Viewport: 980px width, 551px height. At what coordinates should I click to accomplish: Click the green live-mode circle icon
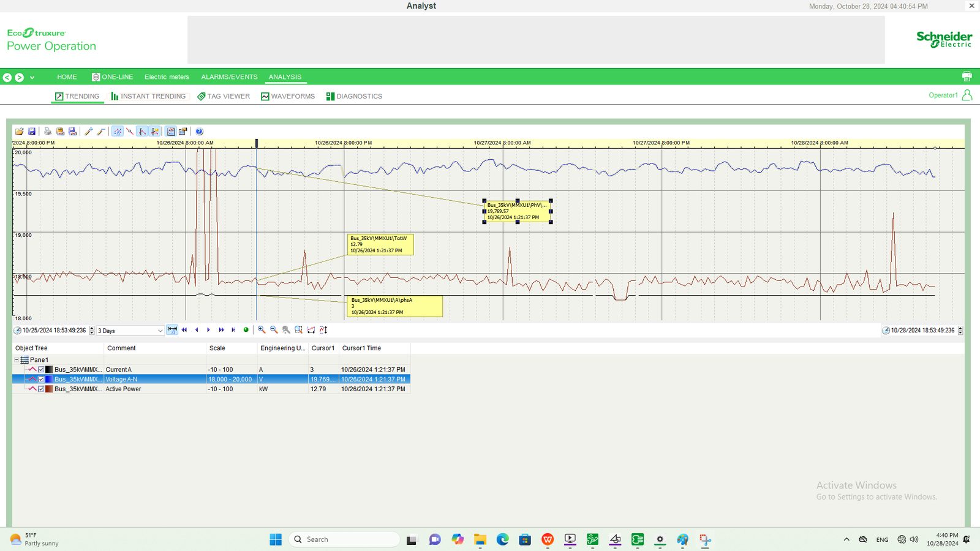point(246,329)
